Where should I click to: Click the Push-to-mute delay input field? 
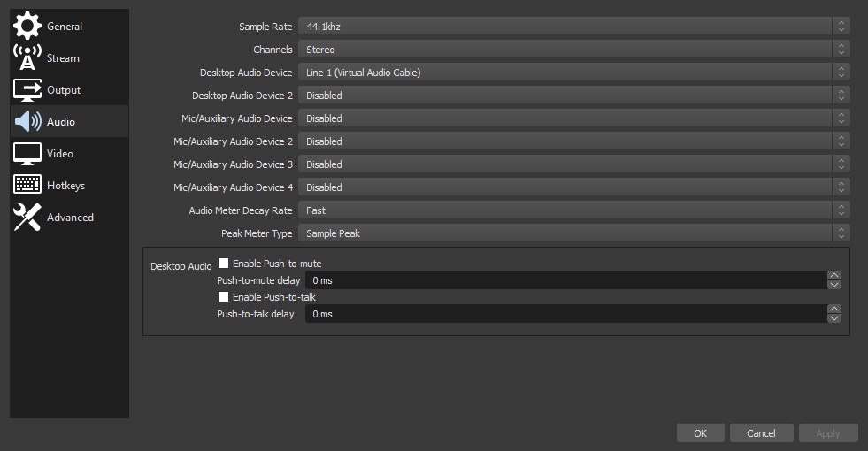click(x=565, y=280)
